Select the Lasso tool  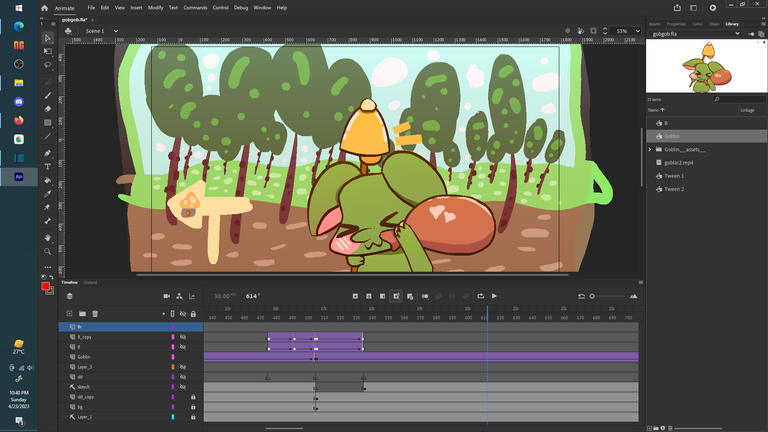pos(48,65)
